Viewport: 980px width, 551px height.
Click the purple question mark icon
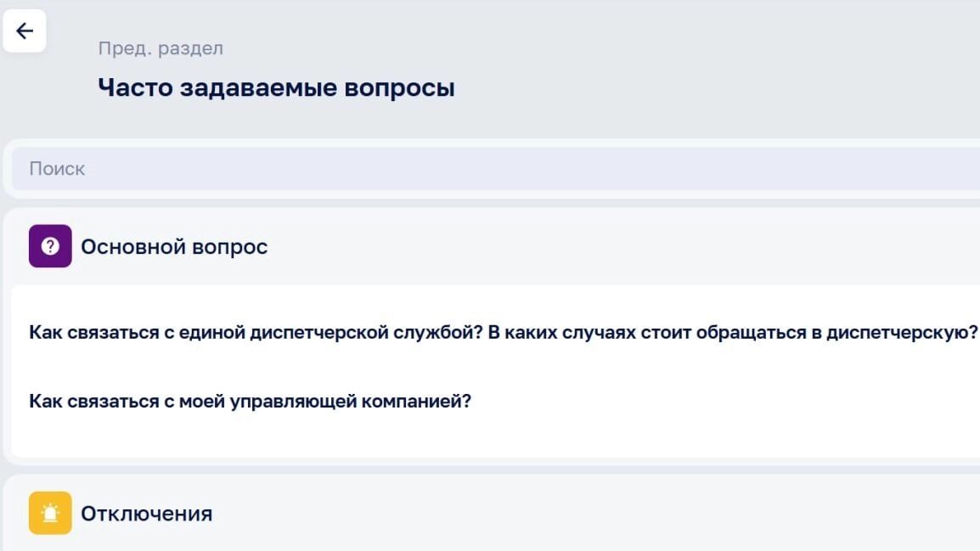[50, 246]
